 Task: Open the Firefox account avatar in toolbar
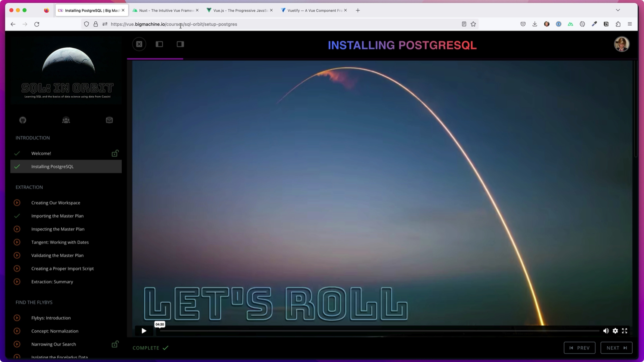point(547,24)
